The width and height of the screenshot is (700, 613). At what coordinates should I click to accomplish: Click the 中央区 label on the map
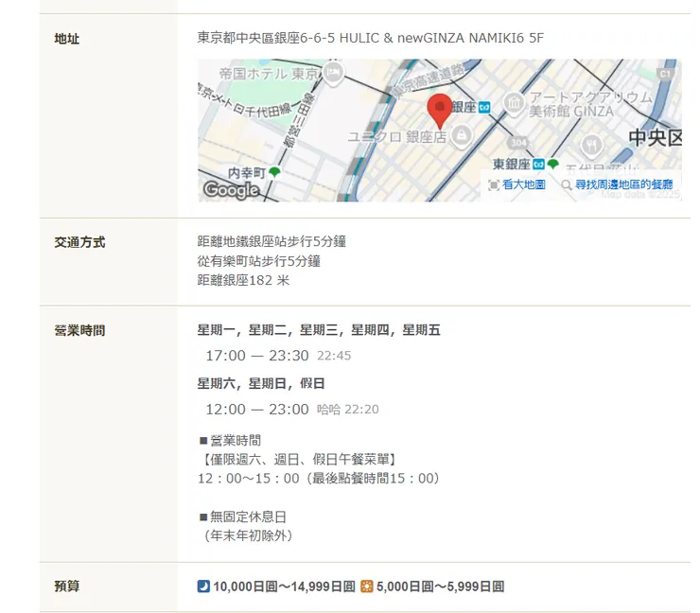656,137
